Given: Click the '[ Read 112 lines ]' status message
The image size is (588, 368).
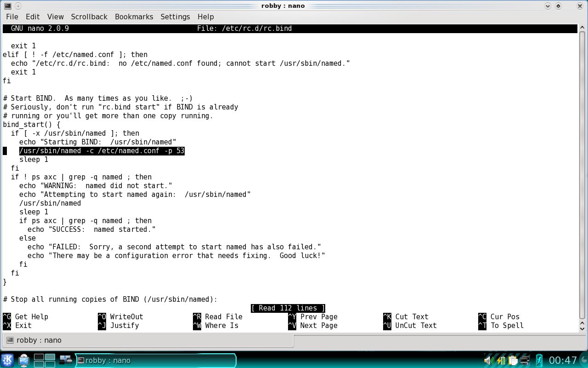Looking at the screenshot, I should [288, 308].
